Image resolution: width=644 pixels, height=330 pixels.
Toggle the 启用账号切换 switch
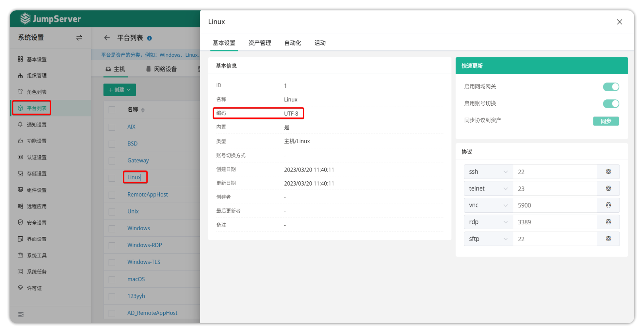pos(611,104)
